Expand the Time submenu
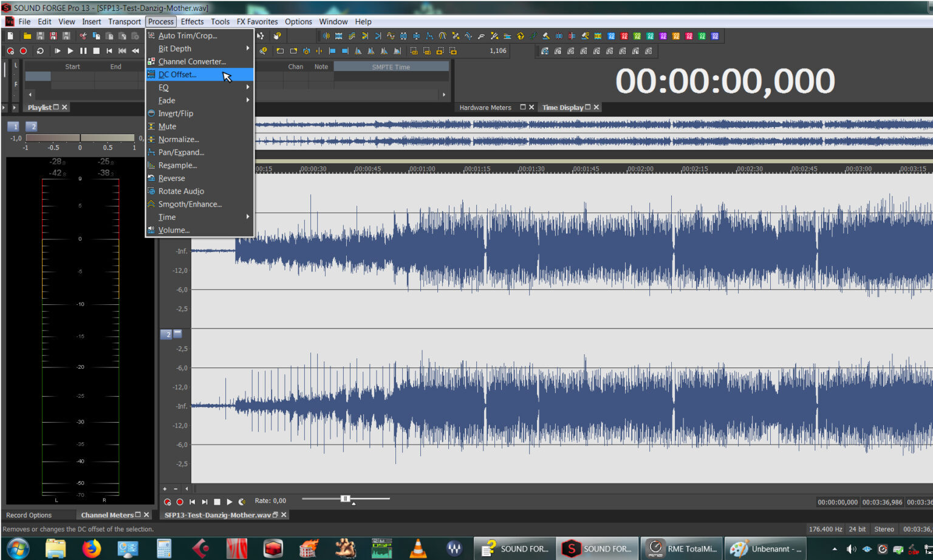Image resolution: width=933 pixels, height=560 pixels. tap(199, 217)
